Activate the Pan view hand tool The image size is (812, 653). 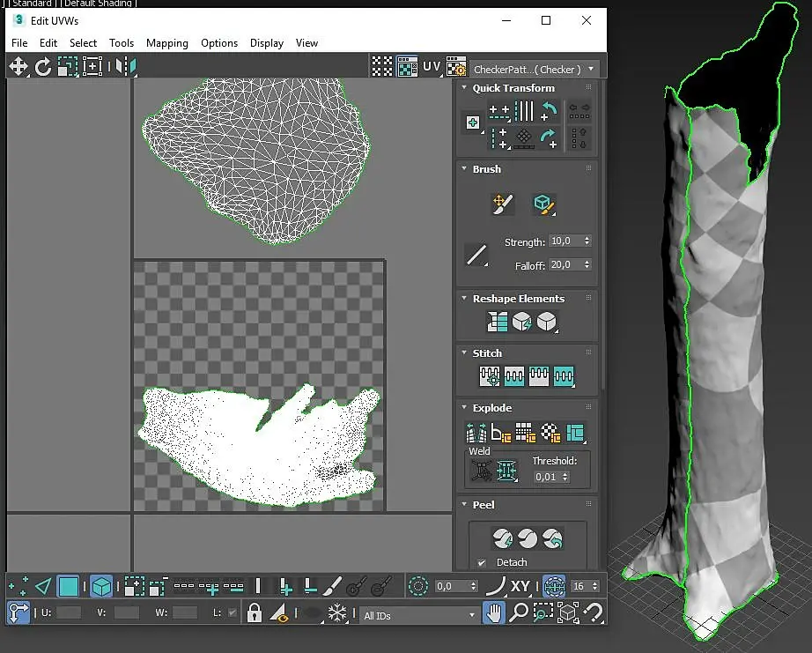[x=494, y=612]
